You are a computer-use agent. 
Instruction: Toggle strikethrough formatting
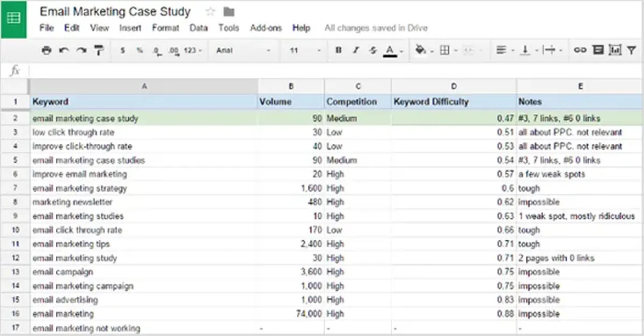pyautogui.click(x=372, y=50)
